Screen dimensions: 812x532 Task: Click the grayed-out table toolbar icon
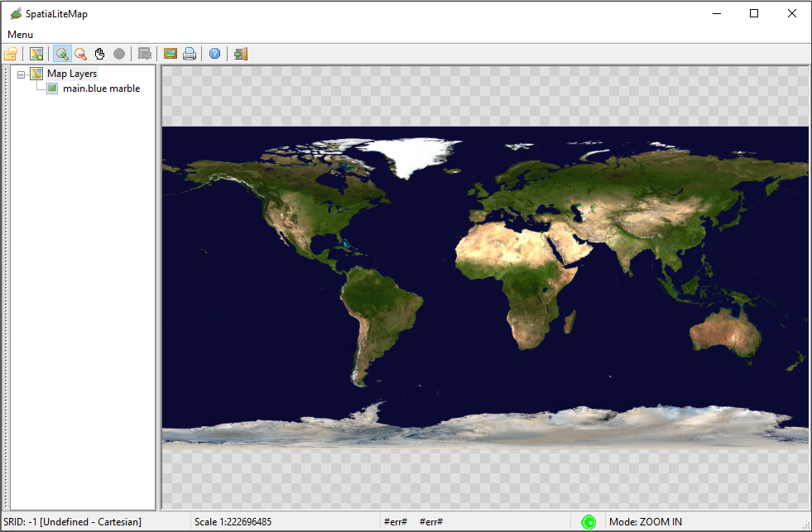(145, 54)
